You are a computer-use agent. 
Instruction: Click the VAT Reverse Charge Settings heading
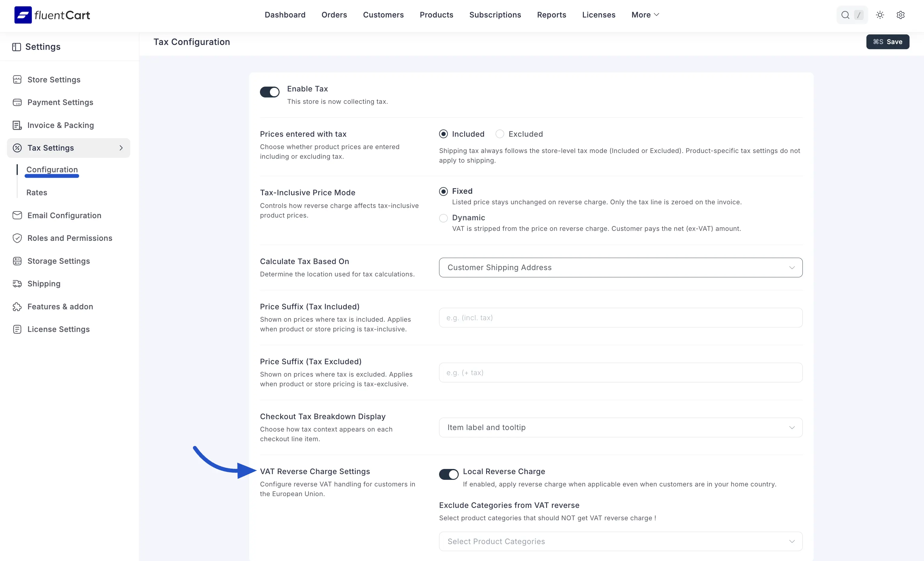click(x=315, y=472)
